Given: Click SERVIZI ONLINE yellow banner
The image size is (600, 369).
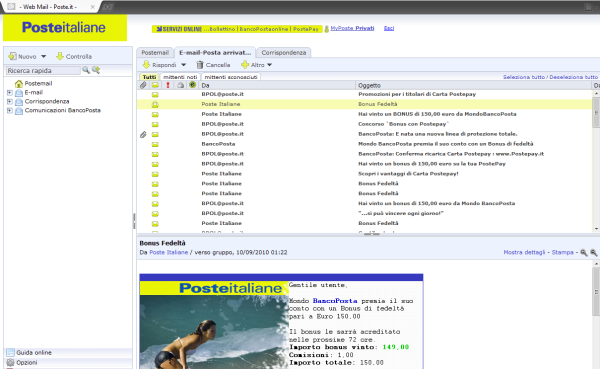Looking at the screenshot, I should (x=237, y=29).
